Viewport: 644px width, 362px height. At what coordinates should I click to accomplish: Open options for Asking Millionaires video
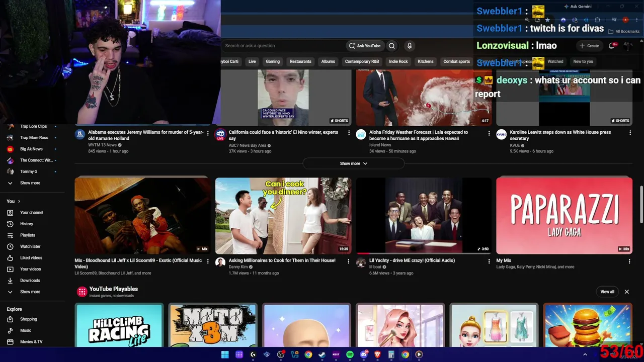(349, 261)
